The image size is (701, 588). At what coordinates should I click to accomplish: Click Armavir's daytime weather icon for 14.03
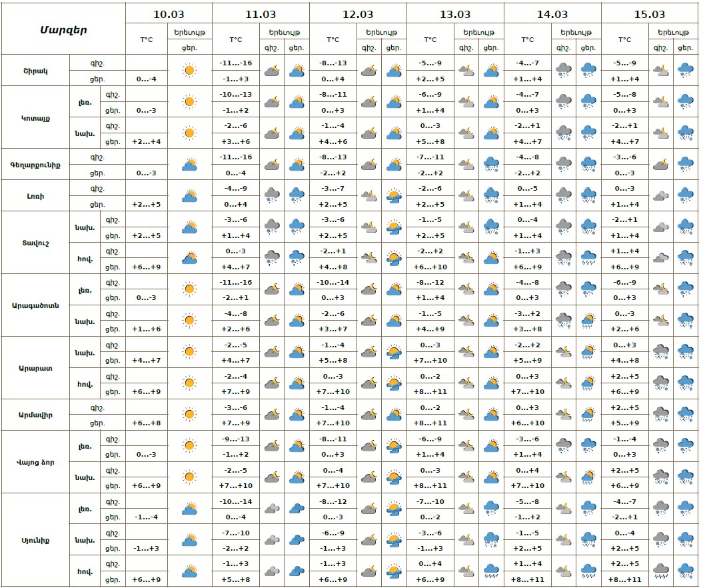click(588, 415)
